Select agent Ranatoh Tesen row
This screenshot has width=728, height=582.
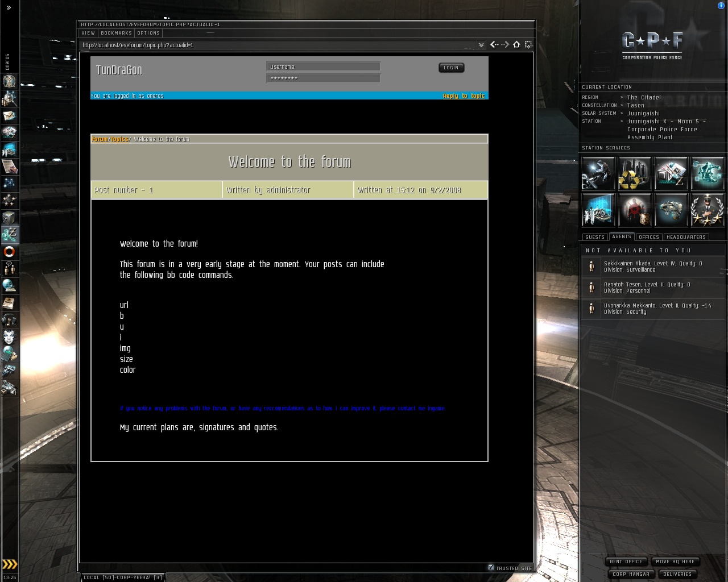tap(653, 288)
